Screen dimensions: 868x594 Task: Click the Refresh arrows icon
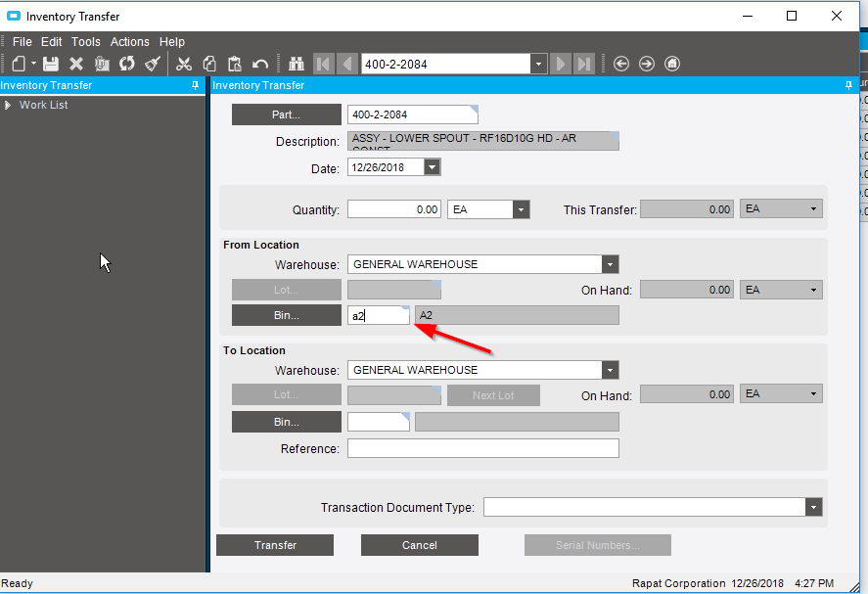click(127, 64)
